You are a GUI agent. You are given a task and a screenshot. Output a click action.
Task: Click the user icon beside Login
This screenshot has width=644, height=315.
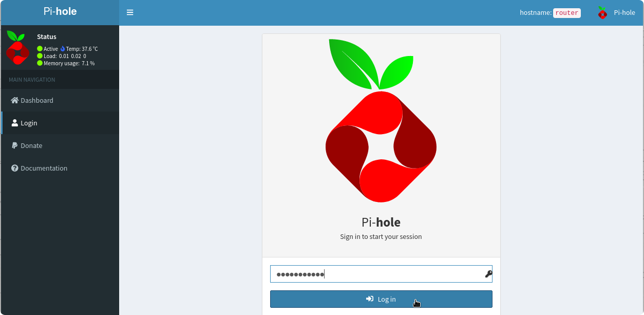point(15,123)
